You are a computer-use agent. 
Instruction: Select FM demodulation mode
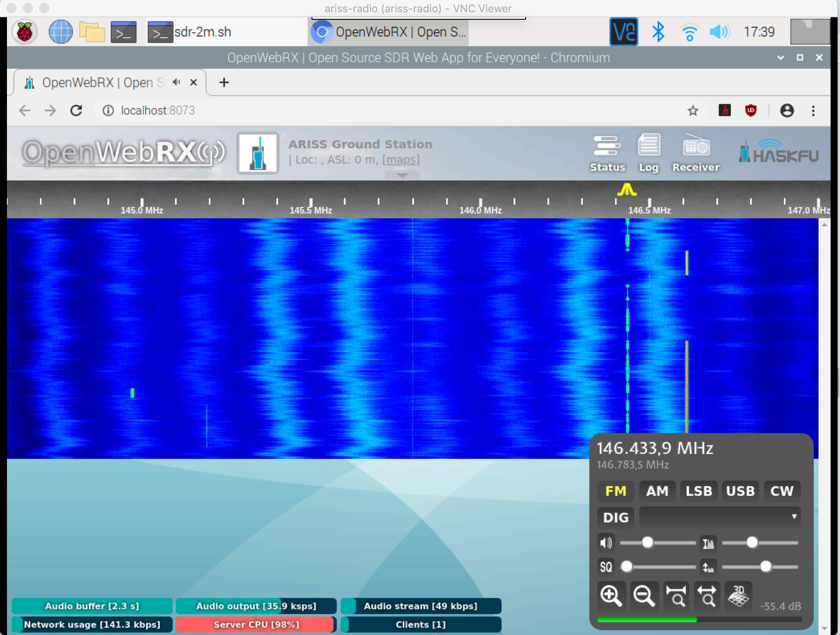coord(615,491)
